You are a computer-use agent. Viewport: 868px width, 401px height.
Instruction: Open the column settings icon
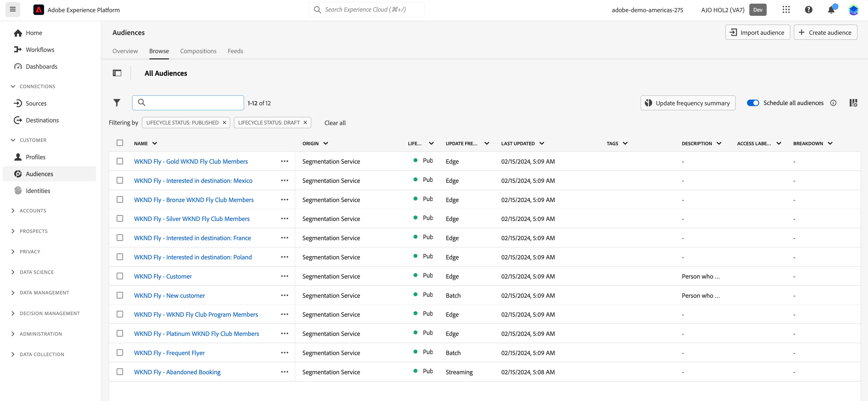(853, 102)
